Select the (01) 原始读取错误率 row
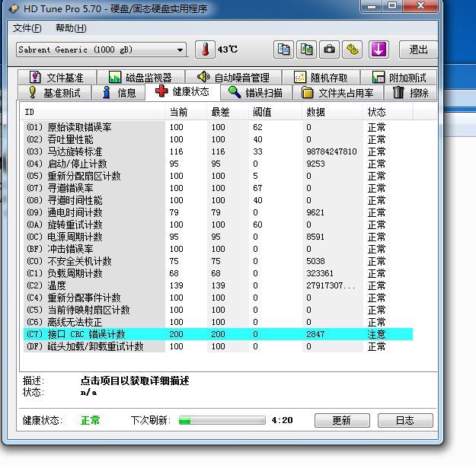The width and height of the screenshot is (476, 465). (x=218, y=127)
